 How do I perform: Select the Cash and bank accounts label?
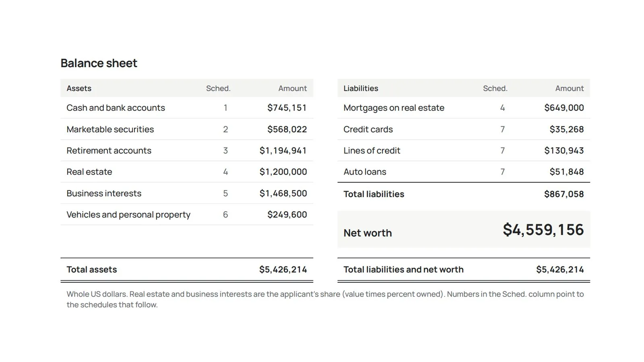[x=116, y=108]
